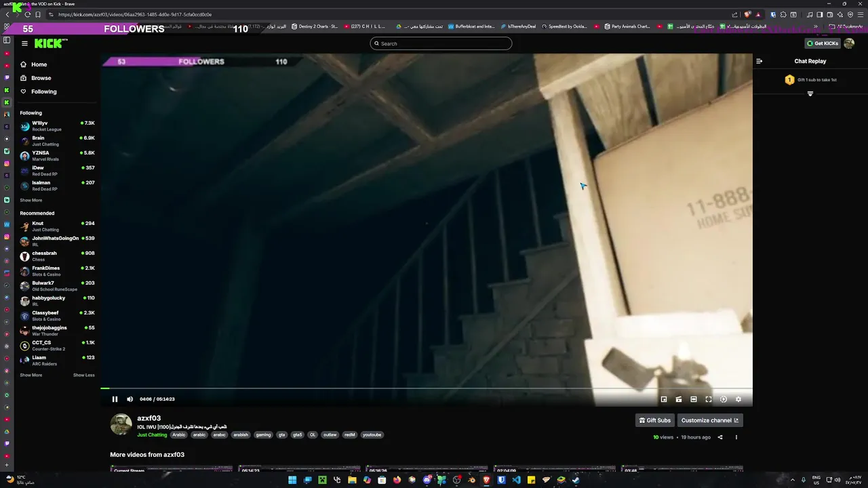Click the Get KICKs button
This screenshot has height=488, width=868.
pyautogui.click(x=823, y=43)
